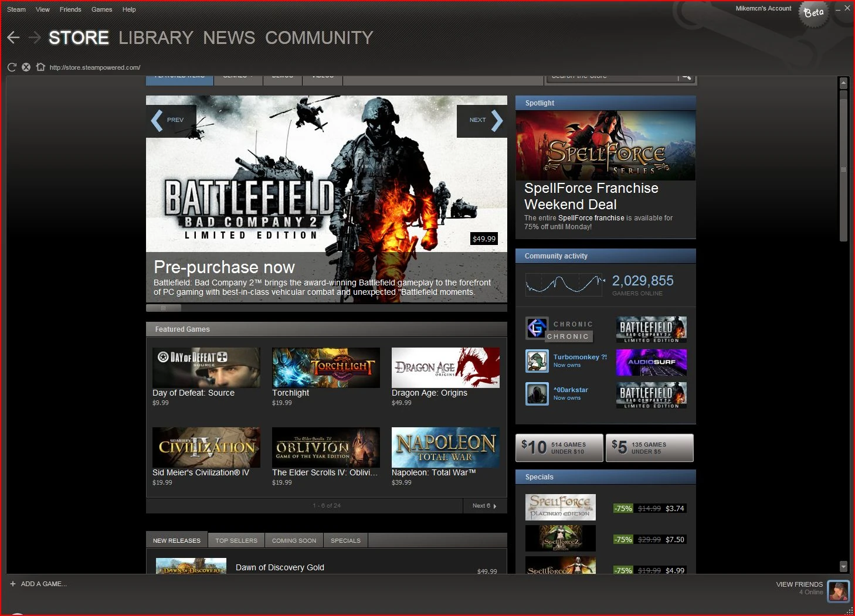855x616 pixels.
Task: Click the "Pre-purchase now" banner heading
Action: (x=224, y=267)
